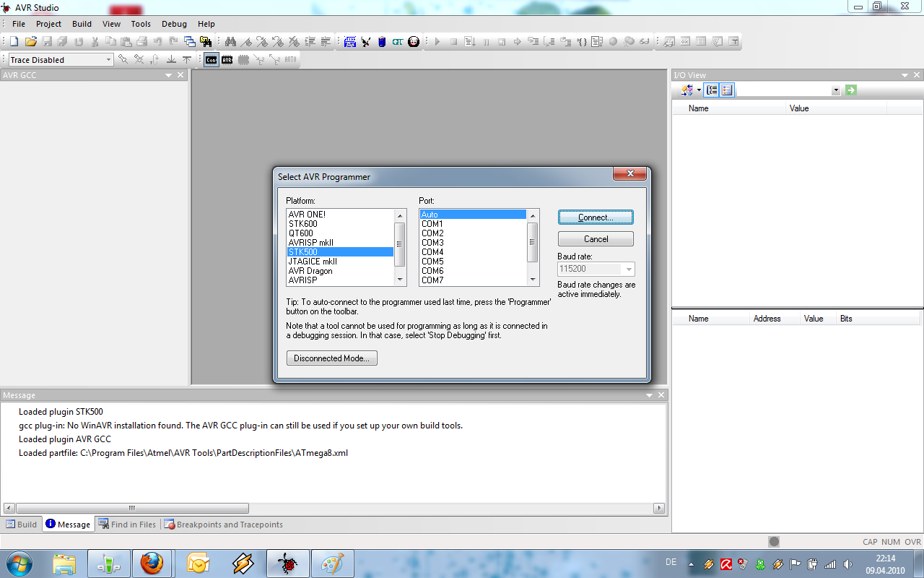The width and height of the screenshot is (924, 578).
Task: Open the Tools menu
Action: pos(141,24)
